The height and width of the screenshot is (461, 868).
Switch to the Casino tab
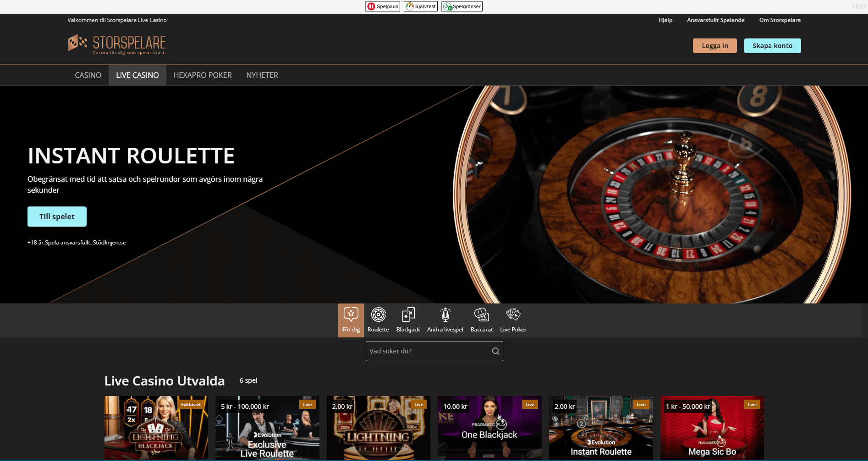[88, 75]
